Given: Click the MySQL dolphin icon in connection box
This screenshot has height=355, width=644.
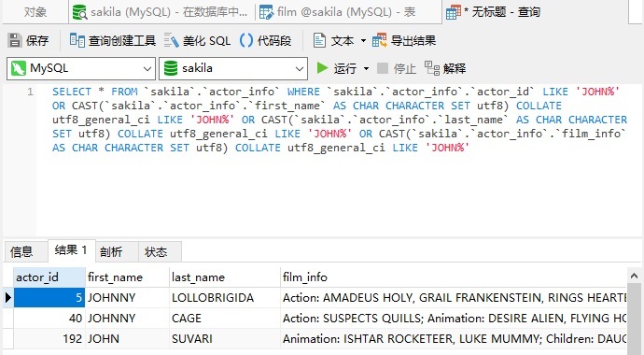Looking at the screenshot, I should pos(18,68).
